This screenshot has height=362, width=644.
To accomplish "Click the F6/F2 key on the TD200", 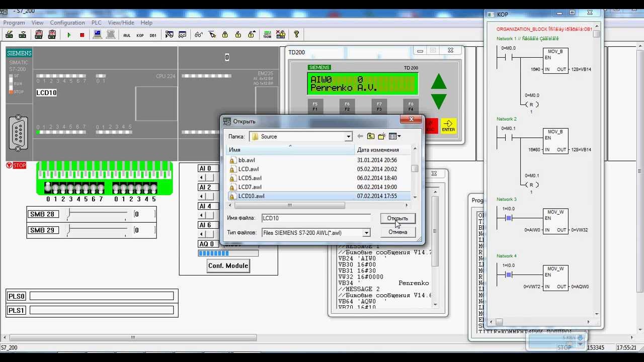I will point(347,107).
